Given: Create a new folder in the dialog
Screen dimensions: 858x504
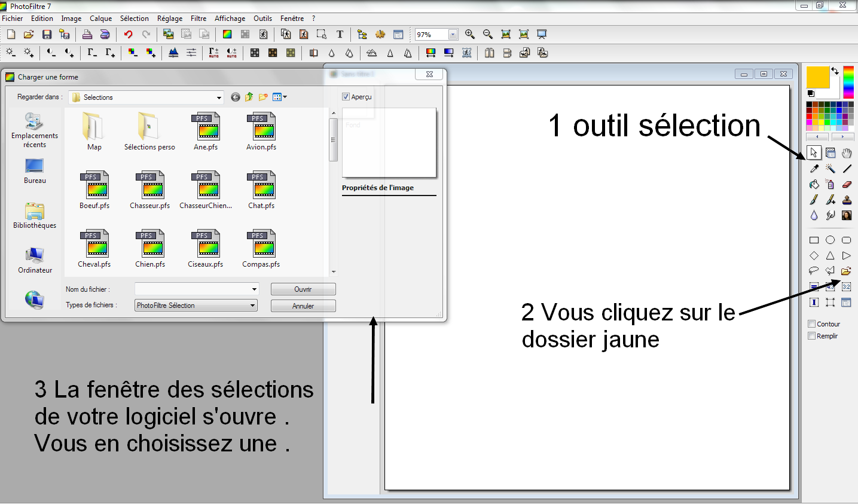Looking at the screenshot, I should click(263, 97).
